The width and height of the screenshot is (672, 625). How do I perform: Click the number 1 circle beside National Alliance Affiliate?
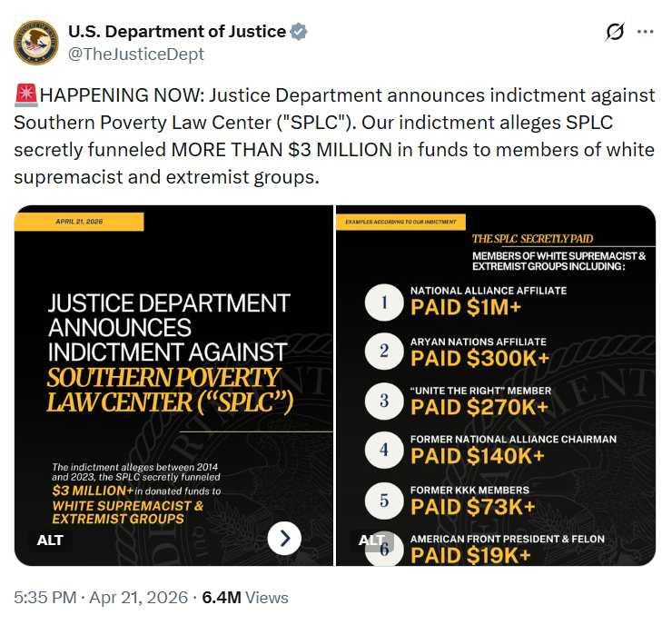384,303
